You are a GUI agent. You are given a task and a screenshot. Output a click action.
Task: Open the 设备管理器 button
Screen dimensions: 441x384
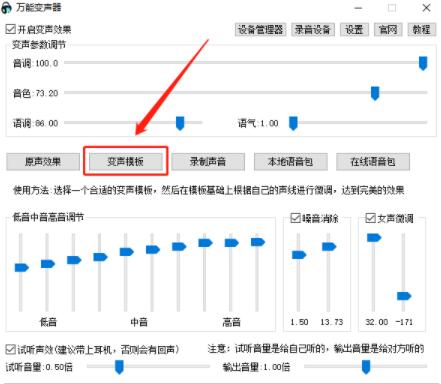click(260, 29)
